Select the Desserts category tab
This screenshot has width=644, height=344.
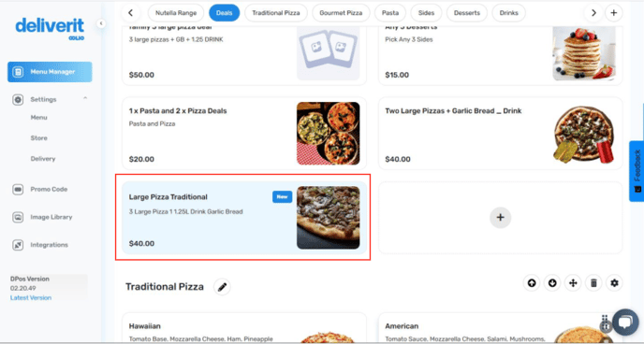(x=466, y=13)
